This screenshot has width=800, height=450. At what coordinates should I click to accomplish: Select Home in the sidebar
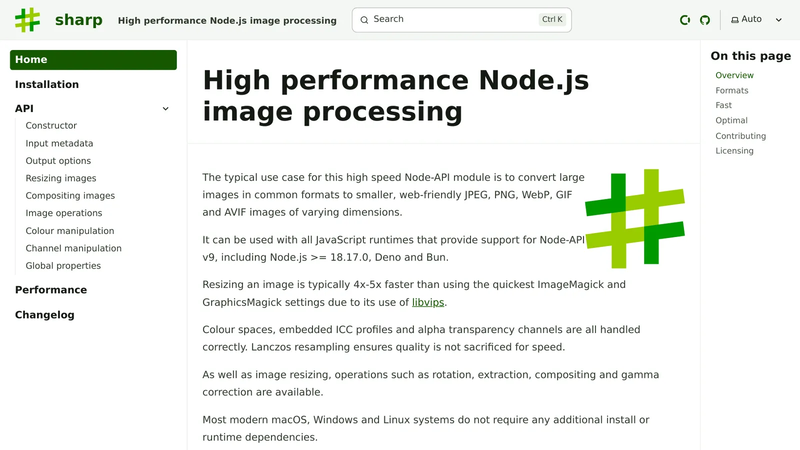tap(93, 60)
